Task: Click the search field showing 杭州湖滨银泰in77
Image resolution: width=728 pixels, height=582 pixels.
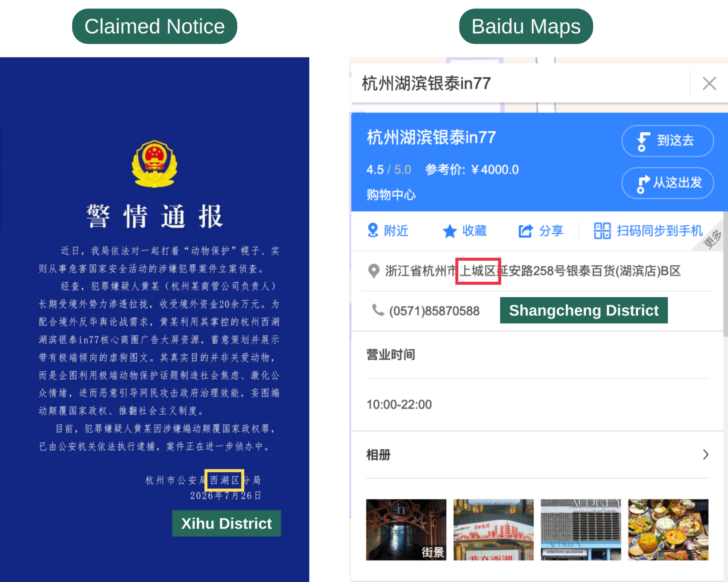Action: (x=521, y=83)
